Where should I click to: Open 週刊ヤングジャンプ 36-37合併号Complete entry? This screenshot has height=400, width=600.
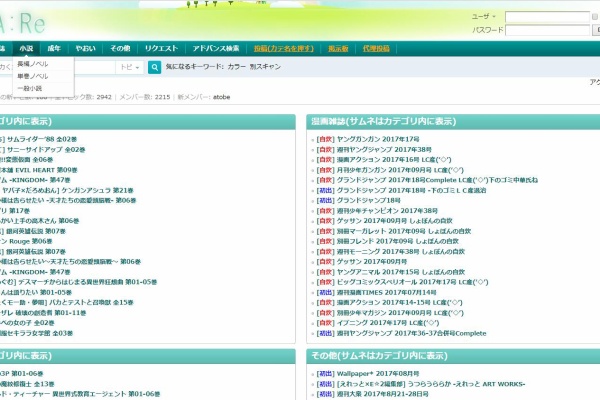pos(411,333)
